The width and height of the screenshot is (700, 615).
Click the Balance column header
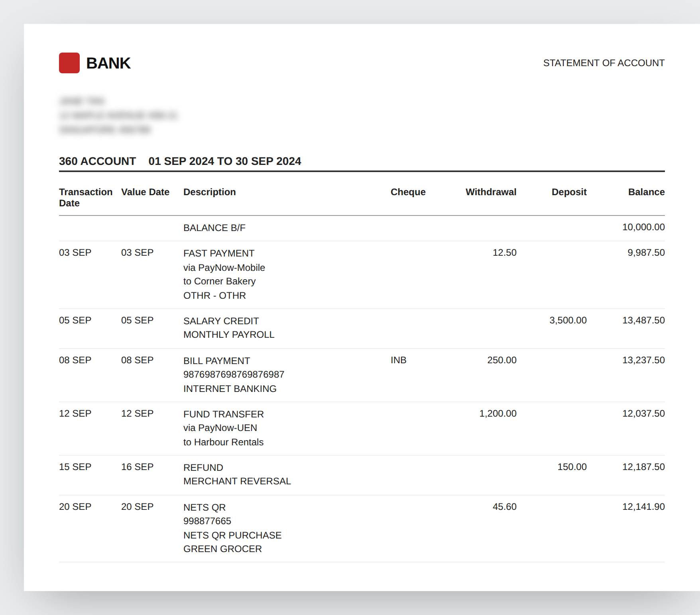point(647,192)
